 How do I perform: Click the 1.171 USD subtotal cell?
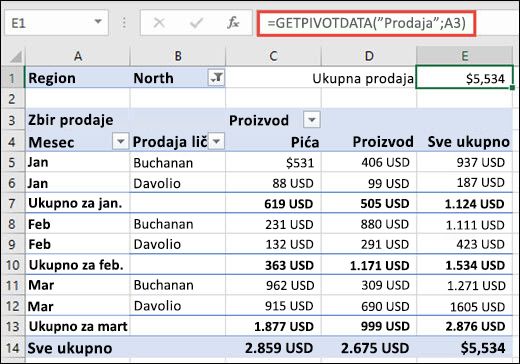[369, 265]
